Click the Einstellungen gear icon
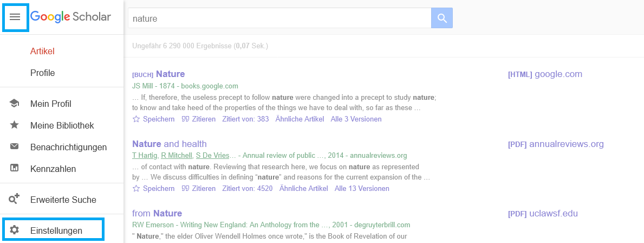644x243 pixels. click(15, 231)
